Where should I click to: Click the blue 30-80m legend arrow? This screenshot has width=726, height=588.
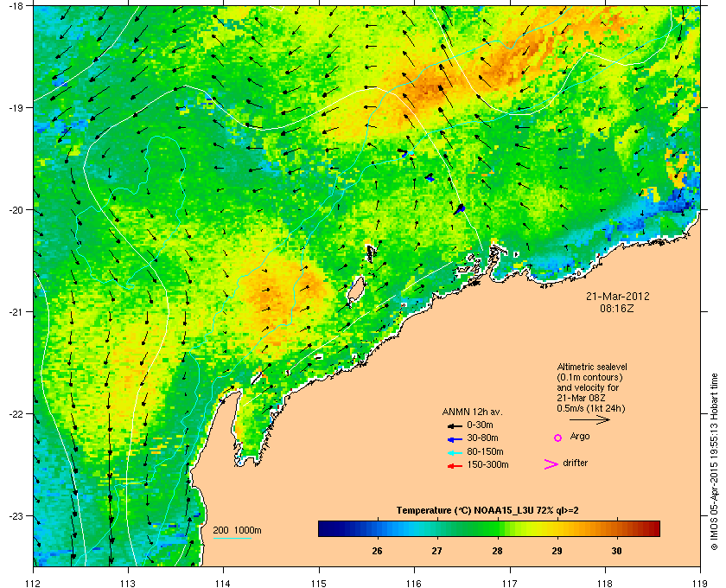point(455,438)
